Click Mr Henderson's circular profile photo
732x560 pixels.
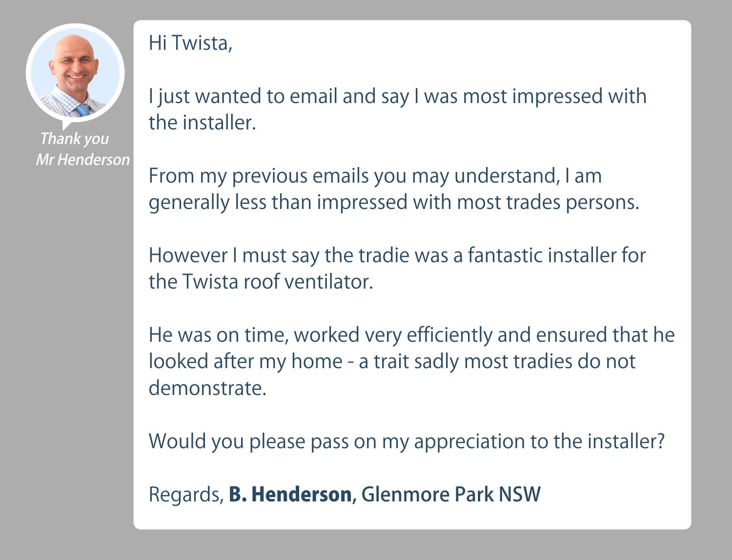coord(75,72)
